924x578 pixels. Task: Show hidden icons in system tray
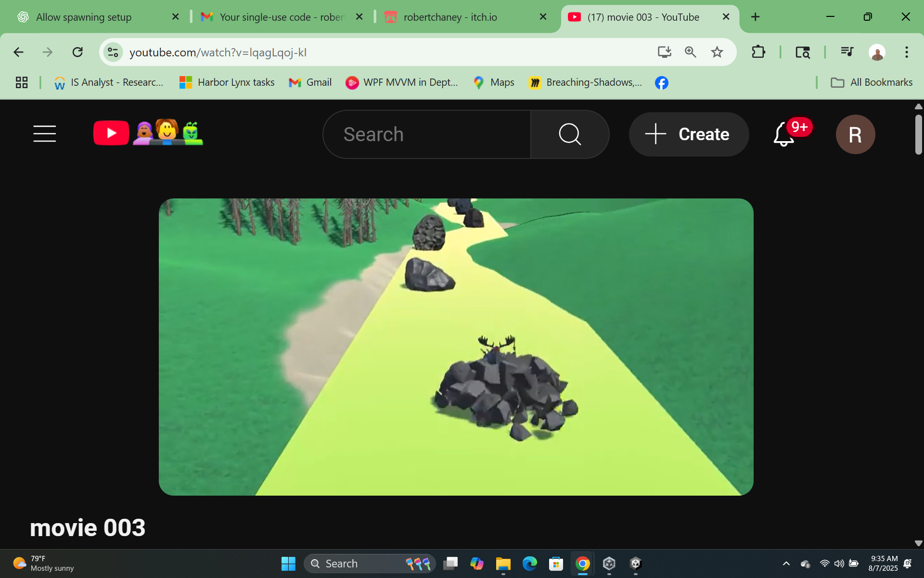(x=786, y=564)
